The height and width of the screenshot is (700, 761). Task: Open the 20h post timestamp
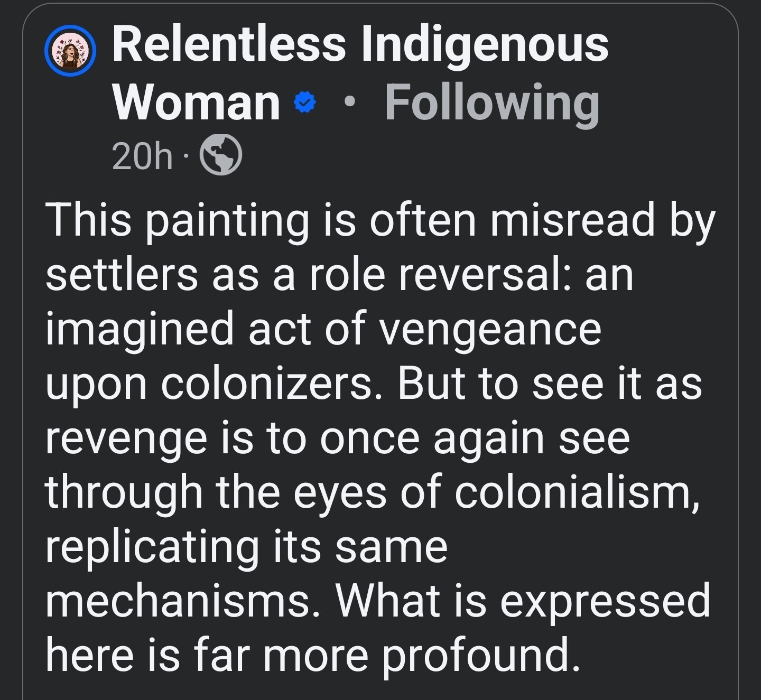click(x=142, y=156)
